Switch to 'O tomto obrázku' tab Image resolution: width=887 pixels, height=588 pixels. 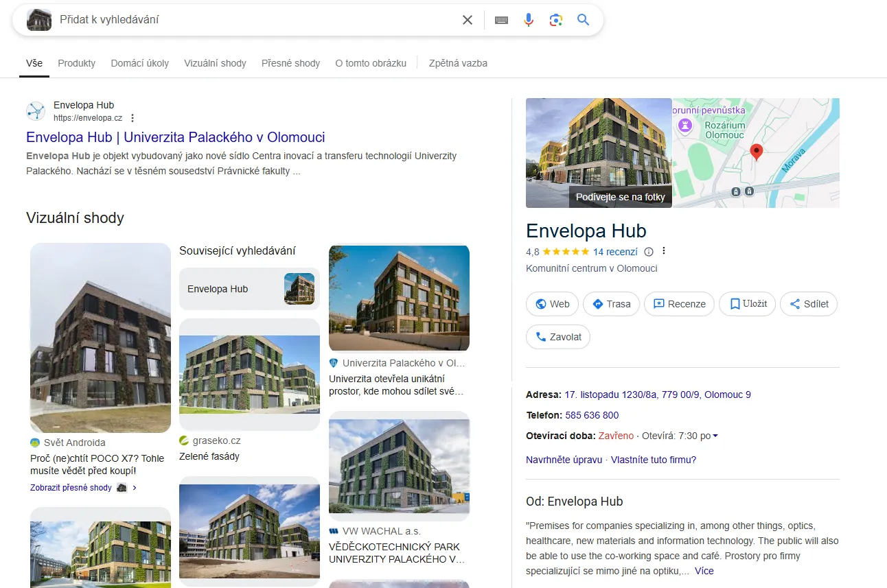point(371,63)
